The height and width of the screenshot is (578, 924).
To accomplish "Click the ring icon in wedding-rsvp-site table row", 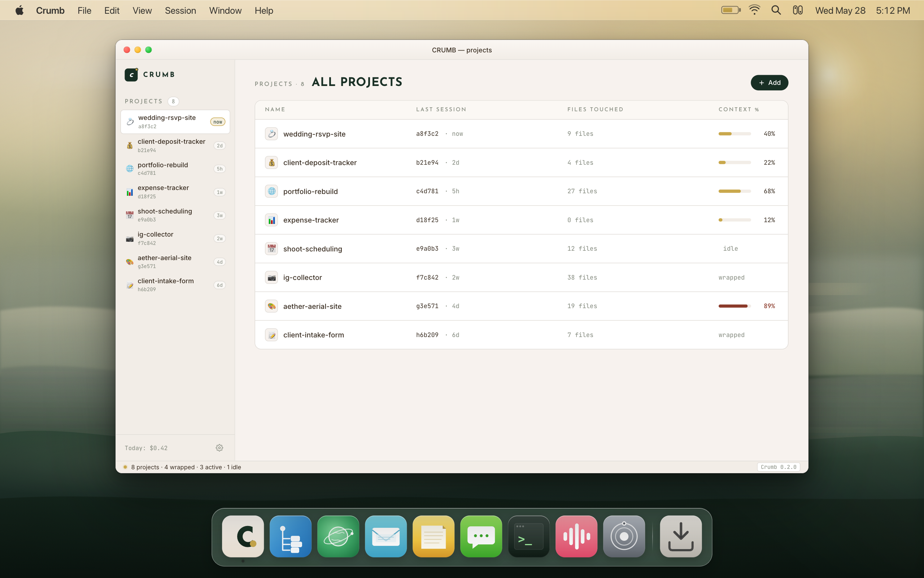I will tap(271, 134).
